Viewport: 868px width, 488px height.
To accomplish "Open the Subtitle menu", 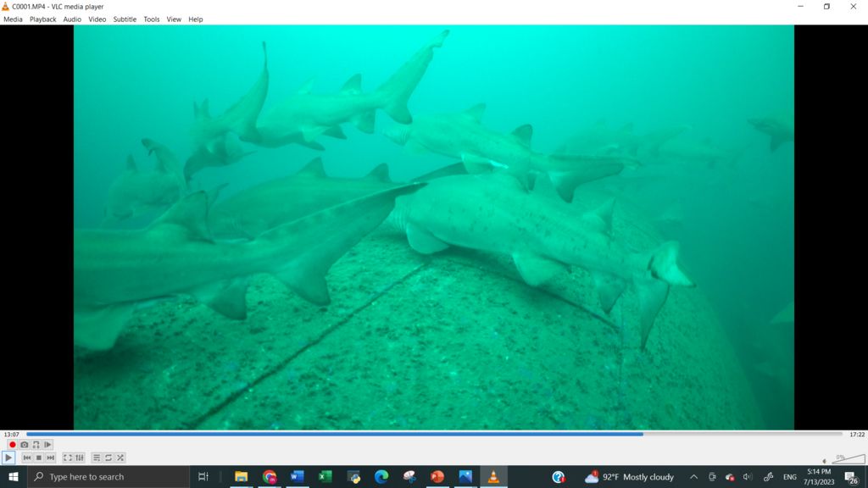I will pos(125,19).
